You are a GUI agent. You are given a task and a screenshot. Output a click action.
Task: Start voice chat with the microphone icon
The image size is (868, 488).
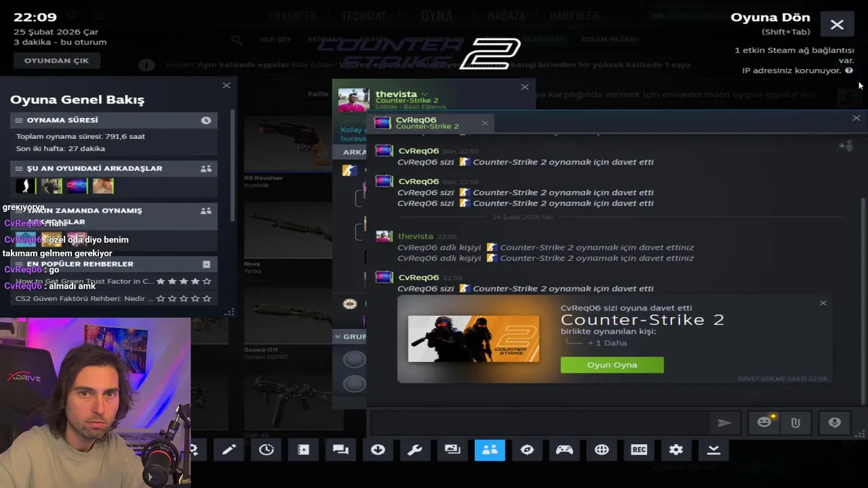click(x=835, y=422)
